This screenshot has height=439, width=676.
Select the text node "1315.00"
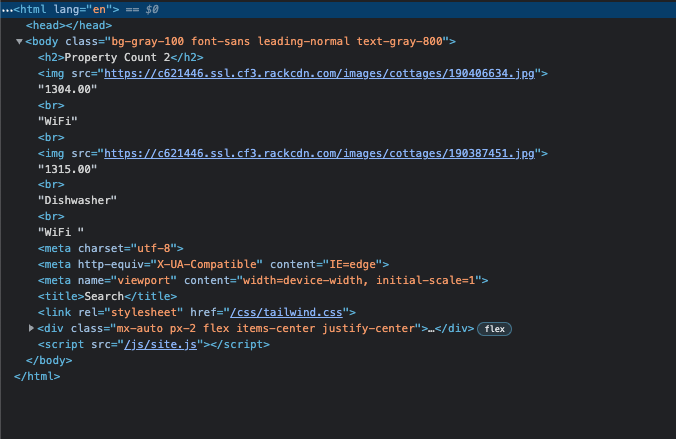pos(67,169)
